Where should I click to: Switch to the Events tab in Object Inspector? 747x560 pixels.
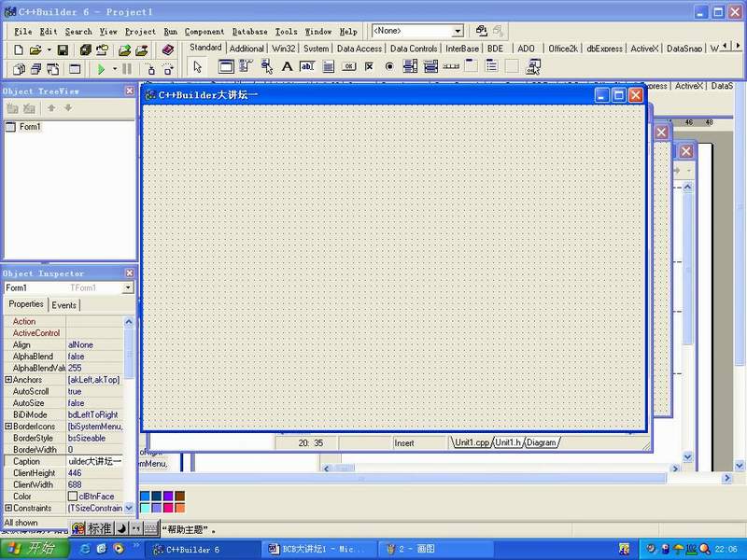click(63, 305)
